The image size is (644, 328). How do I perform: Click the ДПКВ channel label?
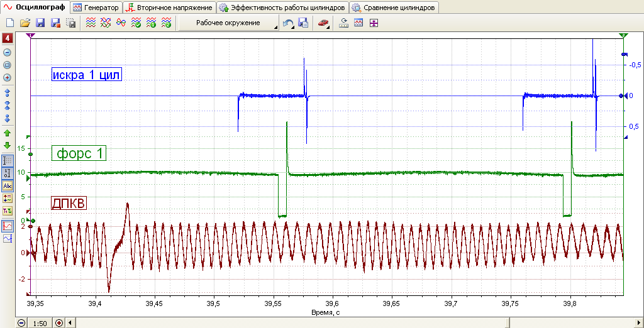pos(69,203)
